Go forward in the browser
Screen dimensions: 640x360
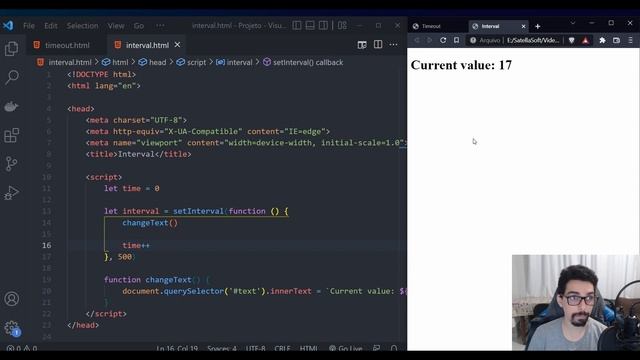(x=429, y=40)
